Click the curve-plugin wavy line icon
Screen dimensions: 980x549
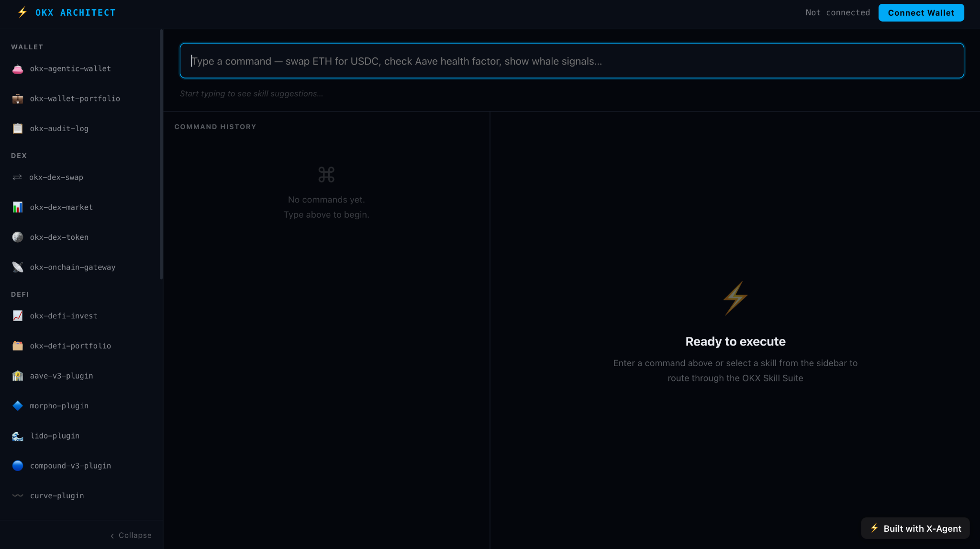pyautogui.click(x=18, y=496)
